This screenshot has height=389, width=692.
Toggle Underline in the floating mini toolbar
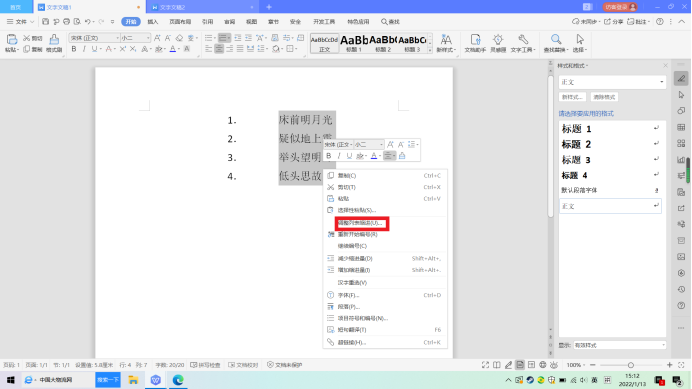[x=349, y=156]
